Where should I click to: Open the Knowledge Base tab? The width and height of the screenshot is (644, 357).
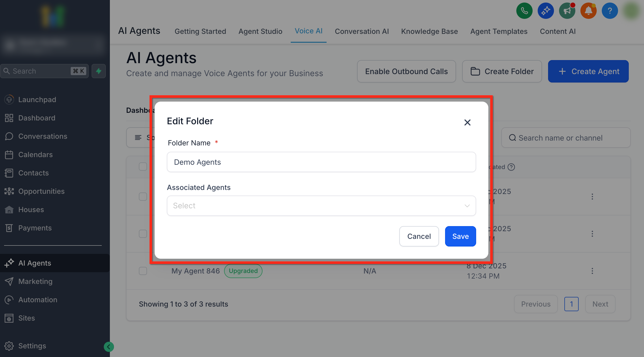[x=429, y=31]
